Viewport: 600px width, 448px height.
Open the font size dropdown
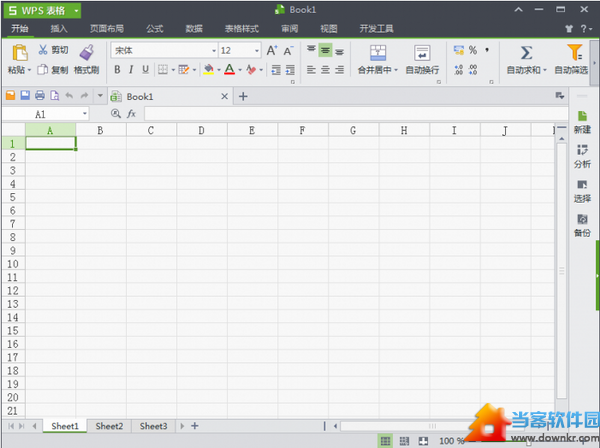click(x=257, y=51)
